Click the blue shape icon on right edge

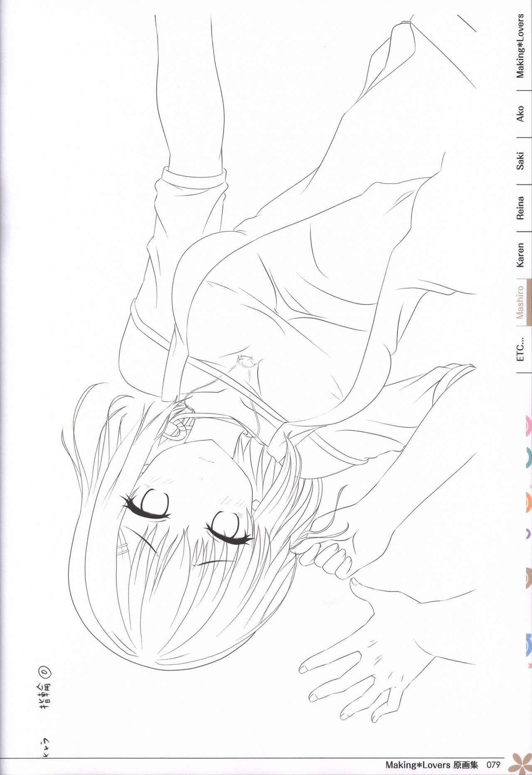pos(528,644)
